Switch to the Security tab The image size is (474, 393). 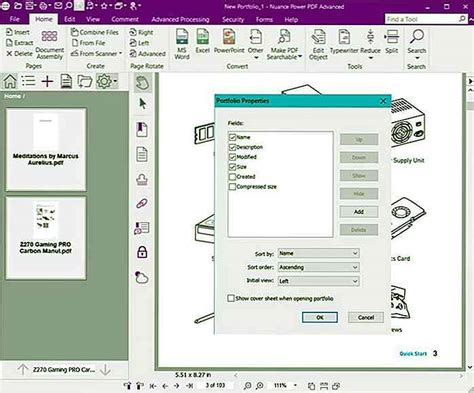tap(233, 19)
